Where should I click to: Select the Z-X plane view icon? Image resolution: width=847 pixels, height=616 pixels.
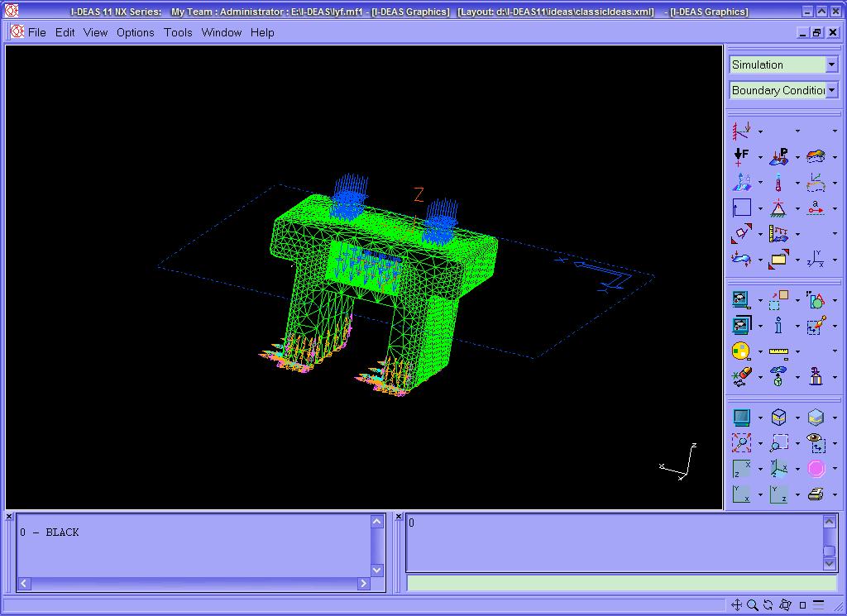click(741, 468)
